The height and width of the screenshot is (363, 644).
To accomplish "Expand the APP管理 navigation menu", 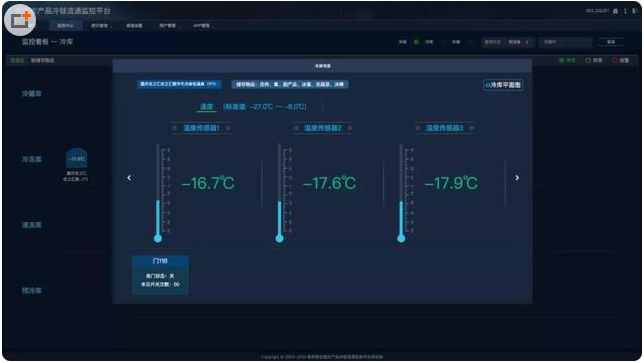I will point(202,25).
